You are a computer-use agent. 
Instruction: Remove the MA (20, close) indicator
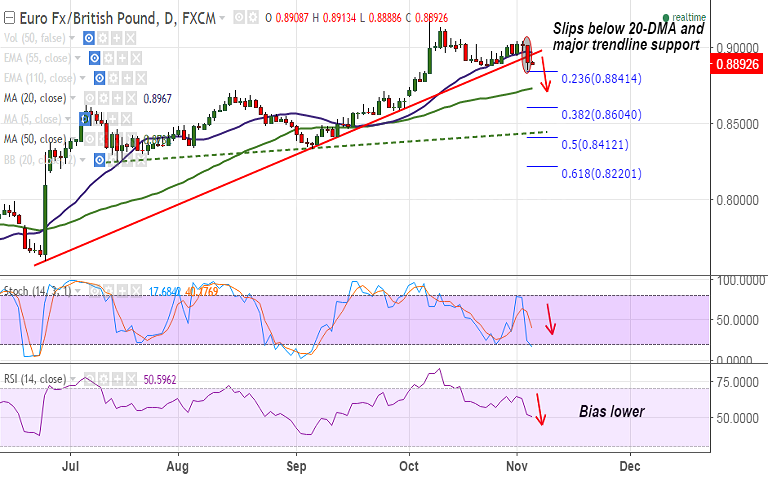tap(131, 98)
